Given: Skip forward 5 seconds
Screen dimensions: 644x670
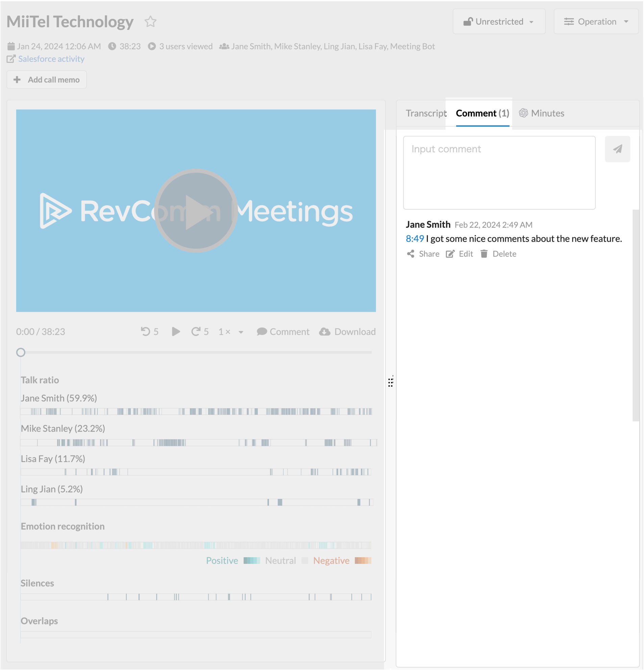Looking at the screenshot, I should pyautogui.click(x=200, y=332).
